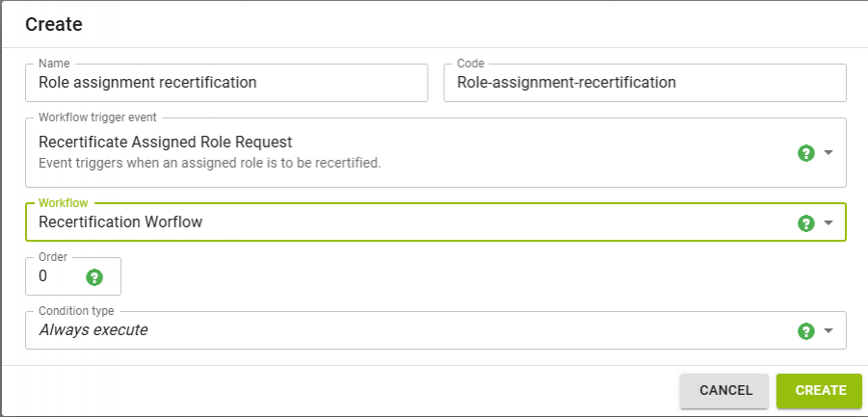Click the 'Always execute' condition value
The width and height of the screenshot is (868, 417).
point(93,330)
